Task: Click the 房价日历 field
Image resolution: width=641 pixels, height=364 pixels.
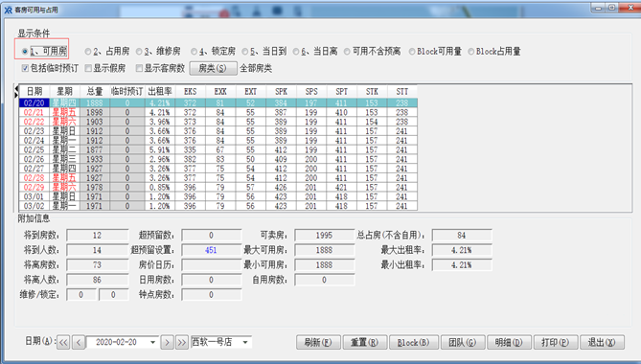Action: [x=211, y=265]
